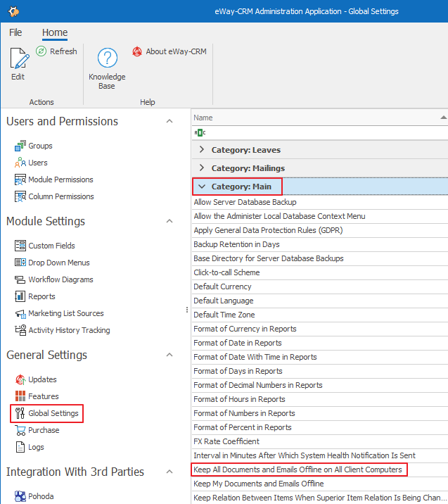Expand the Category: Leaves group
Viewport: 448px width, 504px height.
point(202,149)
